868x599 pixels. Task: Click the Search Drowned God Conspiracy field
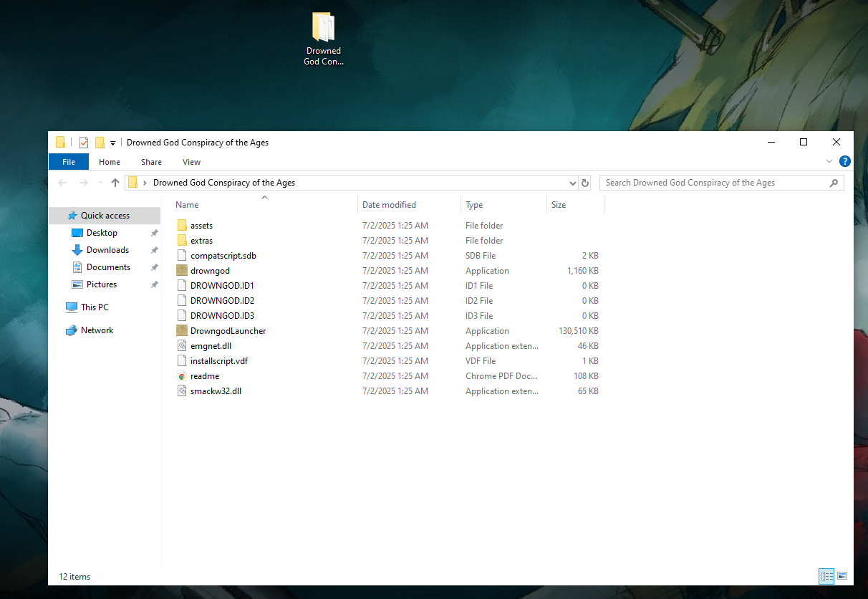coord(721,183)
